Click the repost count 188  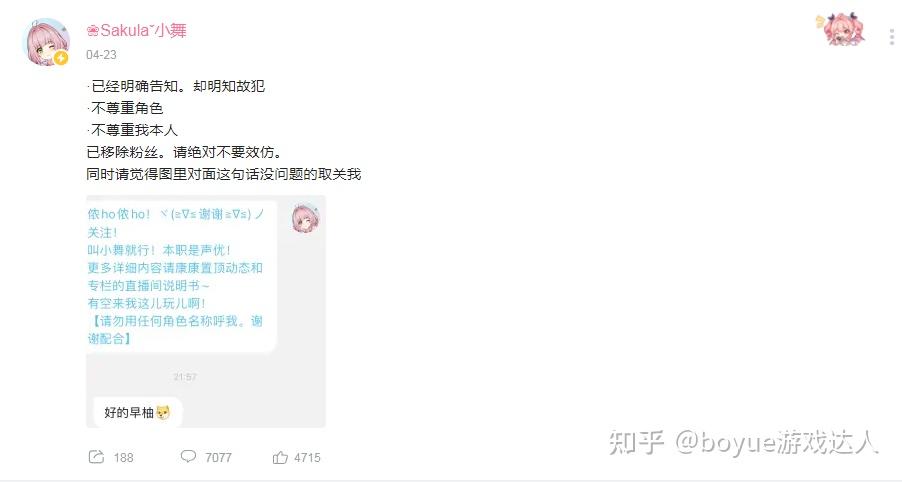pyautogui.click(x=124, y=458)
